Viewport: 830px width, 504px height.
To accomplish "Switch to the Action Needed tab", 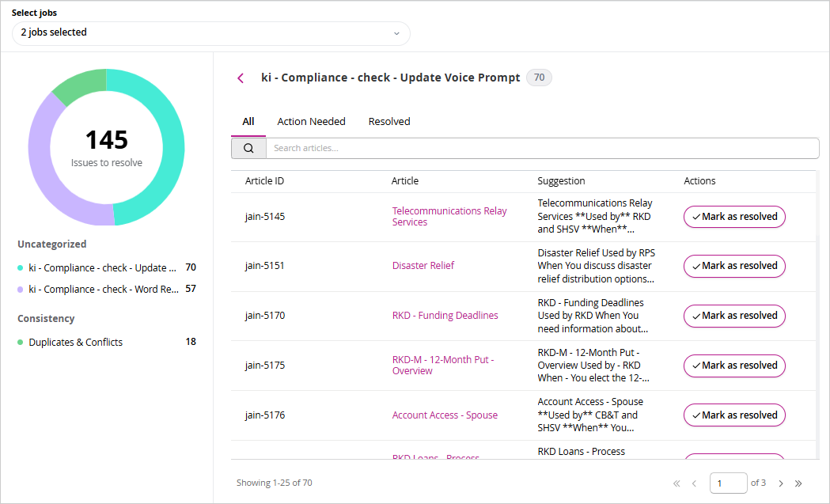I will [311, 121].
